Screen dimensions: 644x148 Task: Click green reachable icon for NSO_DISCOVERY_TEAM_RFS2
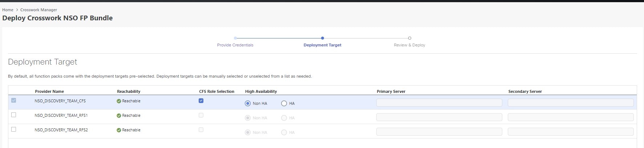(119, 130)
